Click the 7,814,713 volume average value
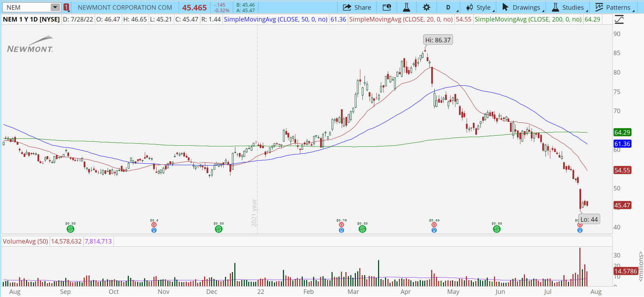This screenshot has height=297, width=644. 98,241
